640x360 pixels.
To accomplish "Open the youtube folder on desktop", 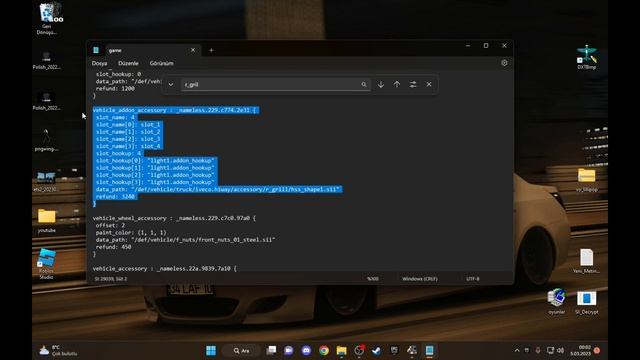I will [x=47, y=221].
